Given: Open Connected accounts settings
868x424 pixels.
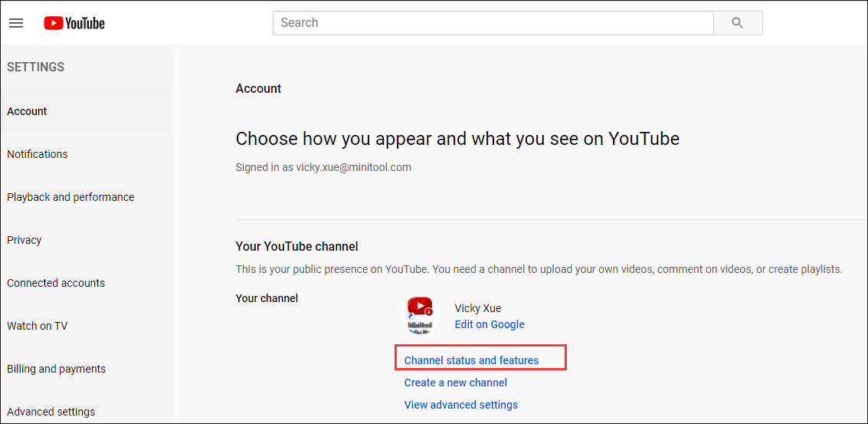Looking at the screenshot, I should (87, 283).
